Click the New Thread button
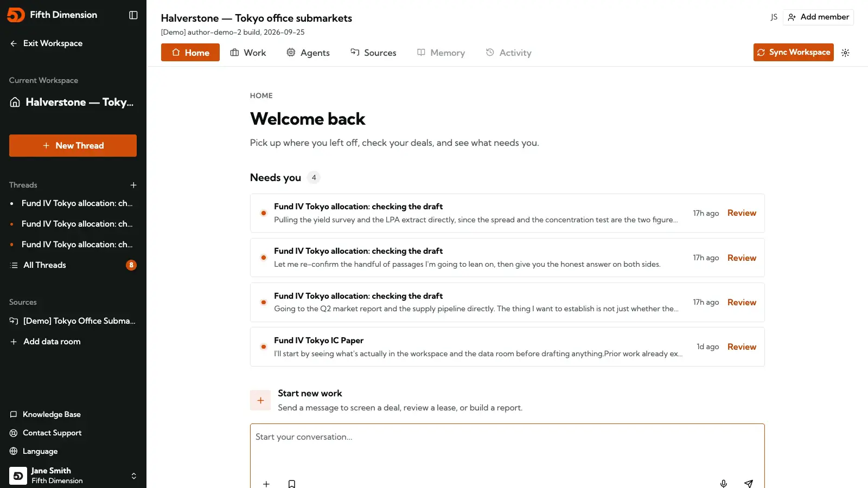 (x=73, y=145)
